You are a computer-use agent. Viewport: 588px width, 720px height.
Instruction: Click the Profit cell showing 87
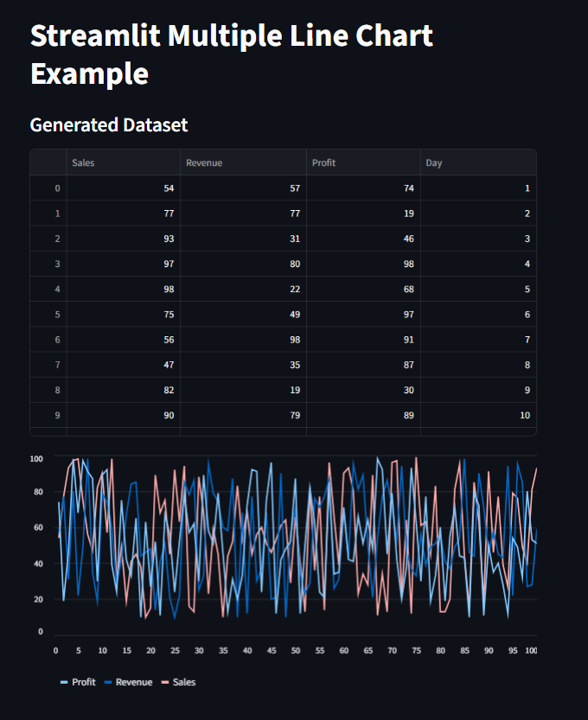363,365
